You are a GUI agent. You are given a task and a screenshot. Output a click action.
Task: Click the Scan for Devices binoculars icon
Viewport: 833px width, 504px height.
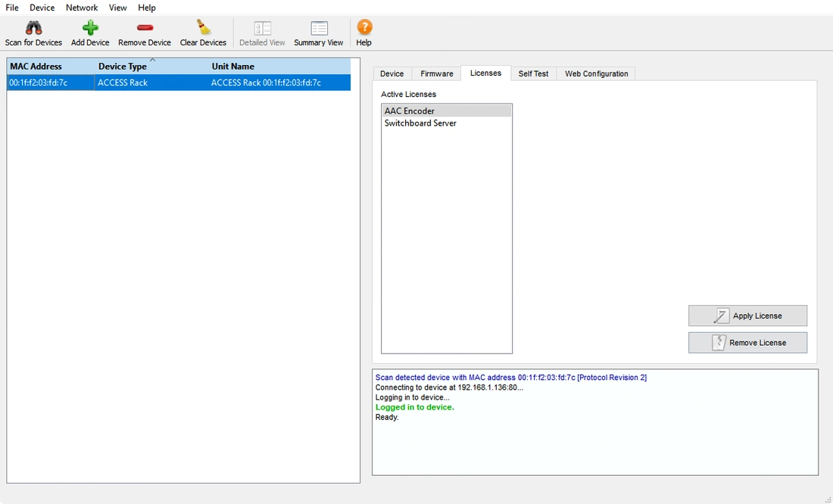(33, 27)
